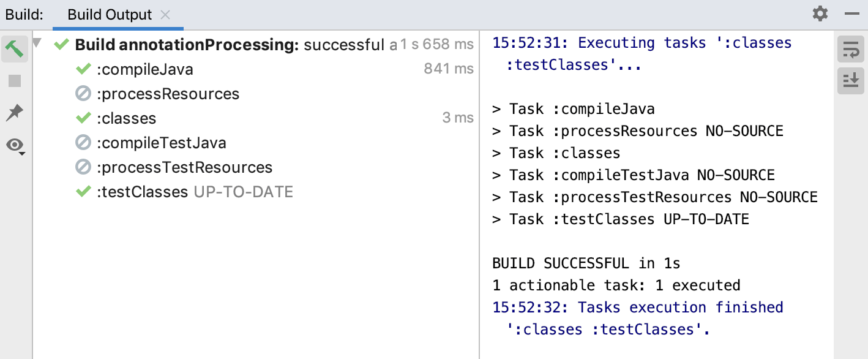This screenshot has height=359, width=868.
Task: Click the successful build checkmark icon
Action: [61, 44]
